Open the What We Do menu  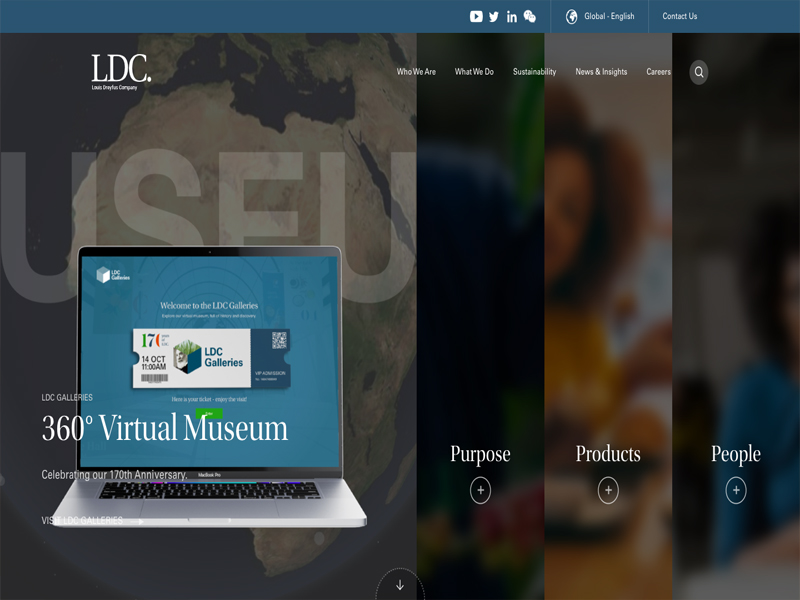(474, 72)
